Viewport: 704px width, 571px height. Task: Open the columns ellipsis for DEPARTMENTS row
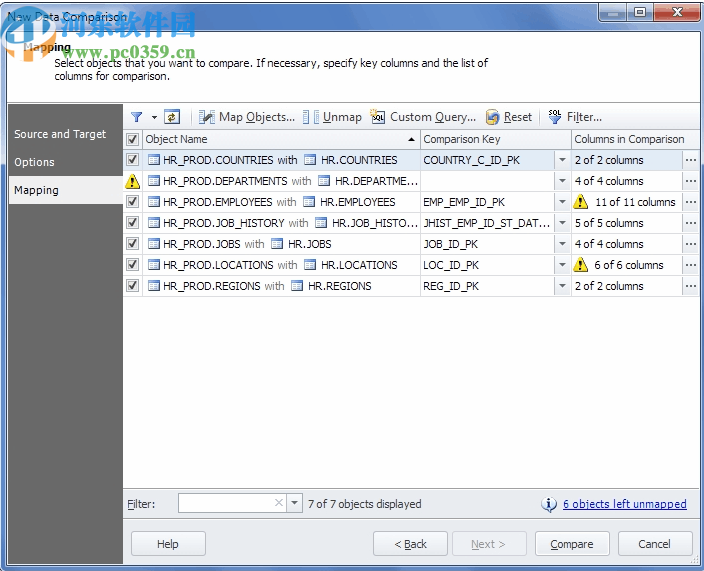[691, 181]
